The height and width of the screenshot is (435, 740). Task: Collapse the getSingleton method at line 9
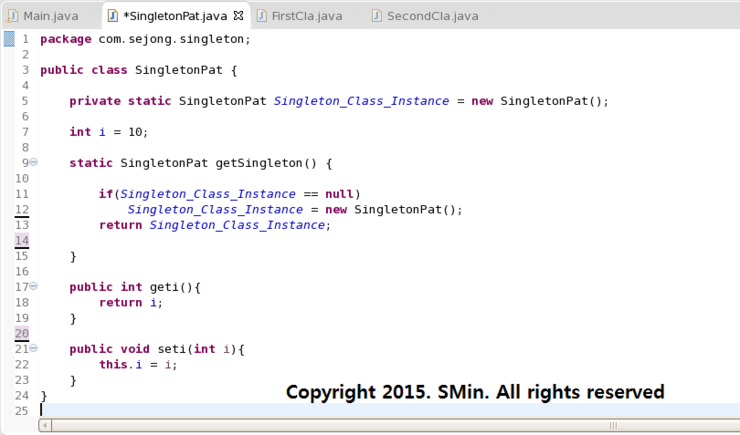pos(34,162)
